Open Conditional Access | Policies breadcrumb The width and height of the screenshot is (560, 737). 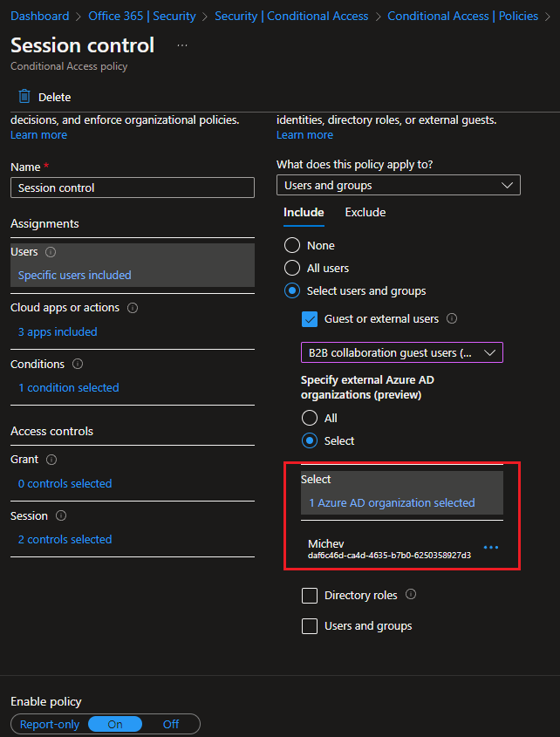click(x=462, y=16)
